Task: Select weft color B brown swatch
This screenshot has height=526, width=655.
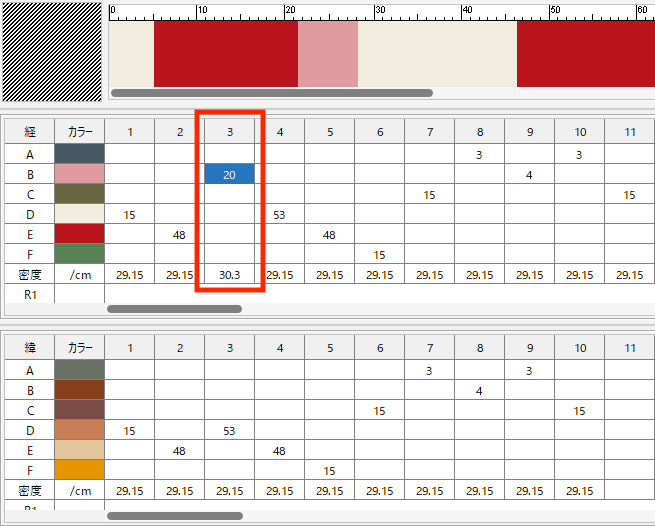Action: click(79, 390)
